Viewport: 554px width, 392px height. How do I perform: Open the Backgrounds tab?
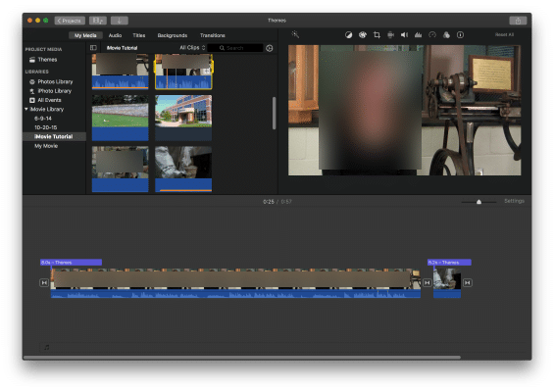click(173, 35)
